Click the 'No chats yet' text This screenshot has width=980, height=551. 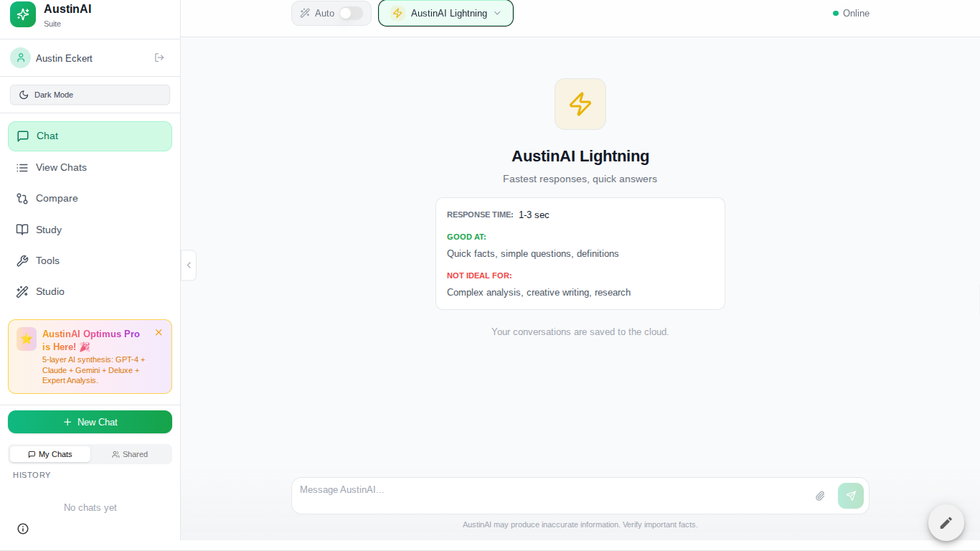pos(90,507)
